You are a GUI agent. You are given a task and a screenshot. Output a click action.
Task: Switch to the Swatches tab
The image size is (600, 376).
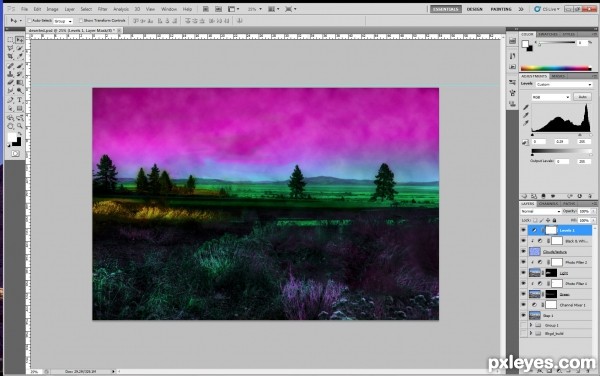548,34
